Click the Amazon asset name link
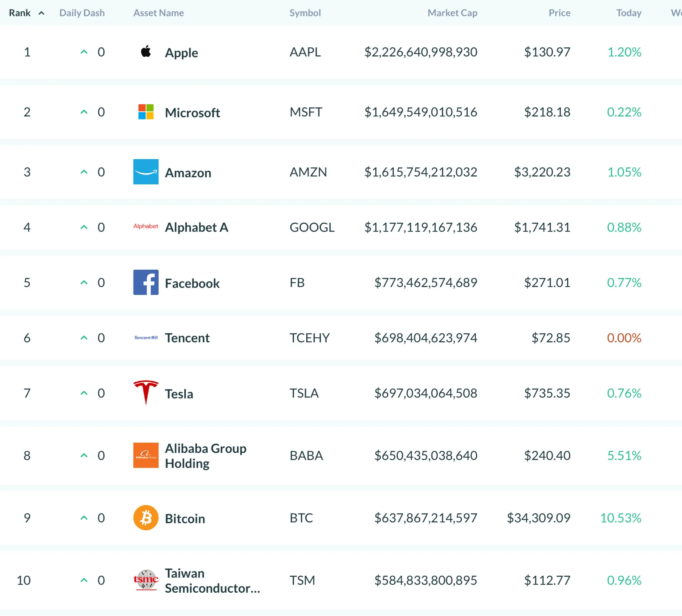Screen dimensions: 682x616 (x=188, y=172)
